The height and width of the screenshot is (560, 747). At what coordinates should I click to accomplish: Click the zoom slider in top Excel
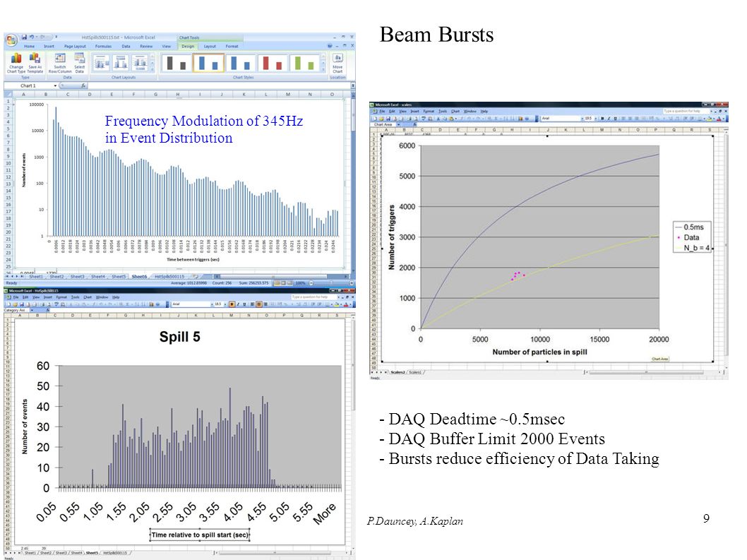332,283
